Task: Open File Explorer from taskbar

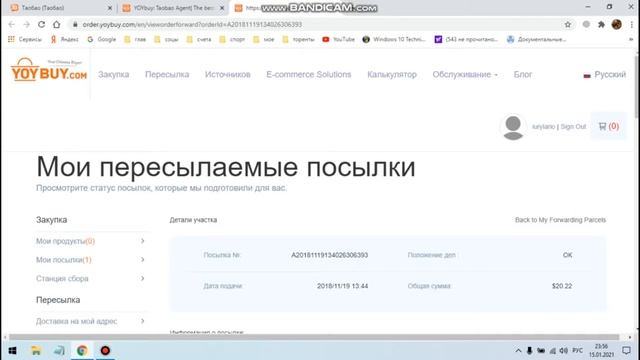Action: coord(36,351)
